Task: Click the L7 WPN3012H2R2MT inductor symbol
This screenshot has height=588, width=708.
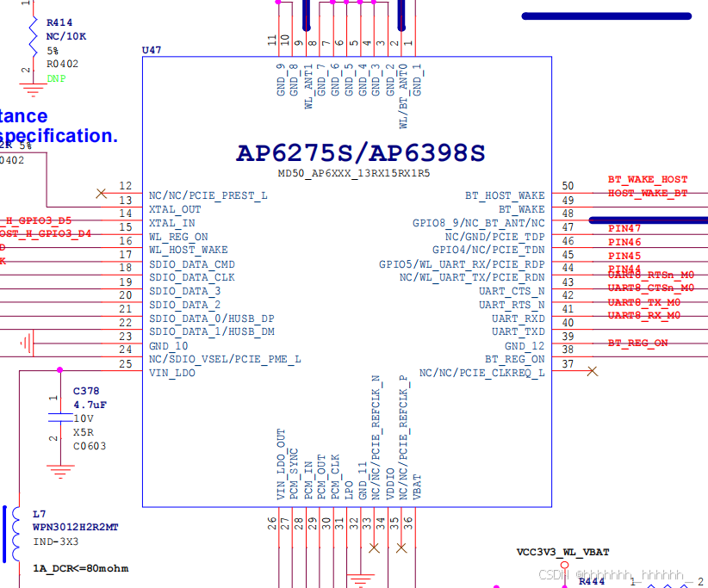Action: click(16, 534)
